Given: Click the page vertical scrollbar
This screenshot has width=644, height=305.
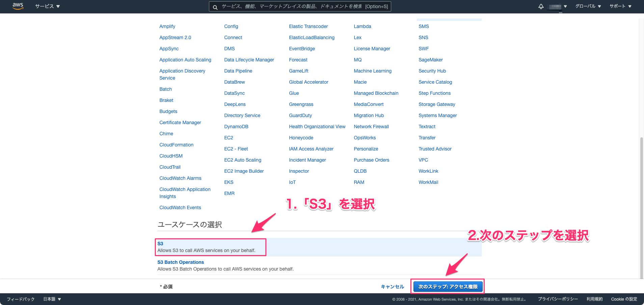Looking at the screenshot, I should pos(641,207).
